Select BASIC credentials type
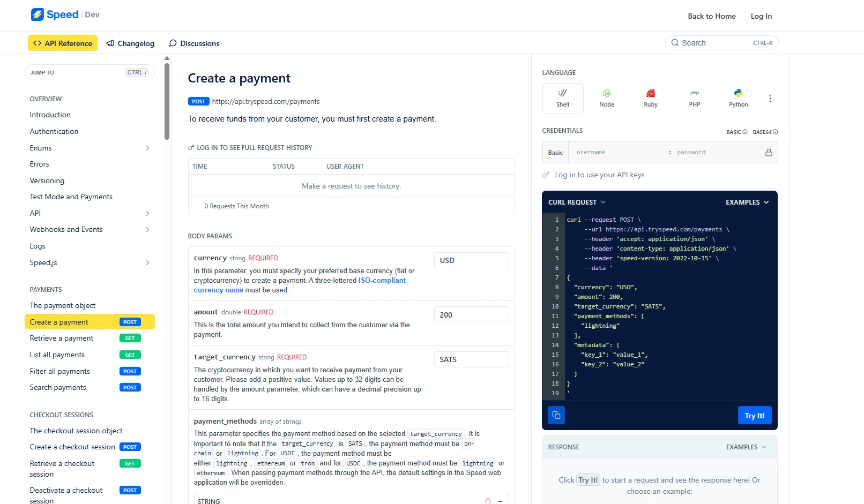864x504 pixels. (x=736, y=132)
